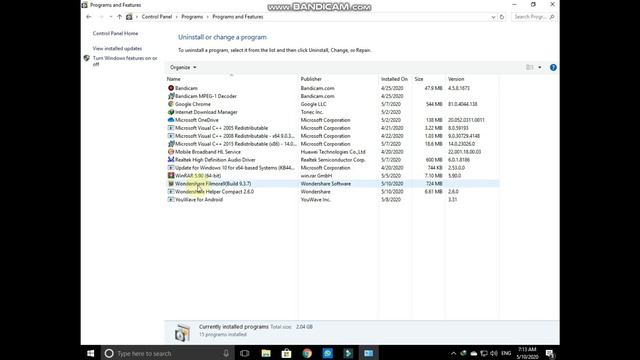Click win.rar GmbH publisher cell
The image size is (640, 360).
316,176
